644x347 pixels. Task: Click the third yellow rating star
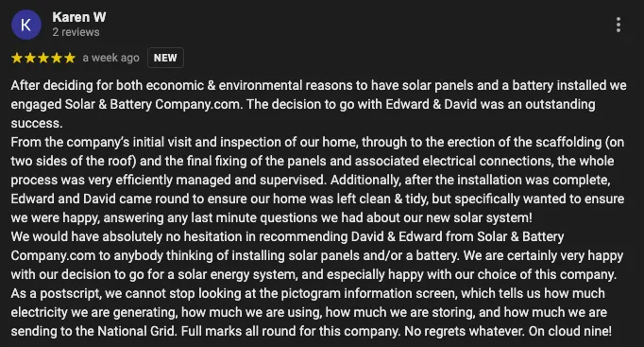[x=43, y=58]
